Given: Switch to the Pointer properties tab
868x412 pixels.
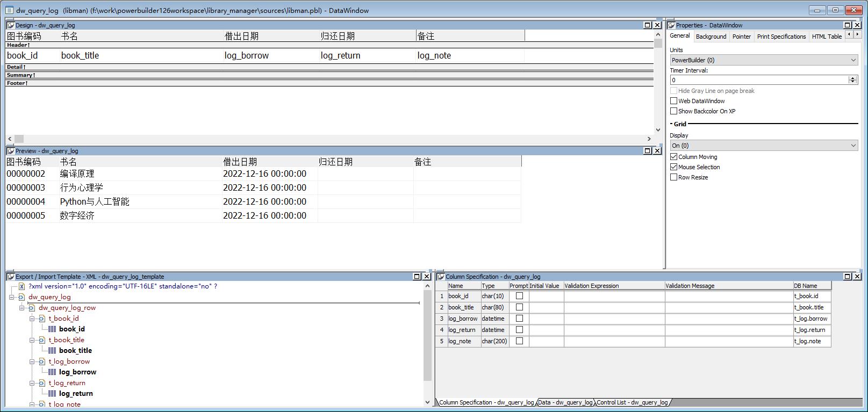Looking at the screenshot, I should [x=742, y=37].
